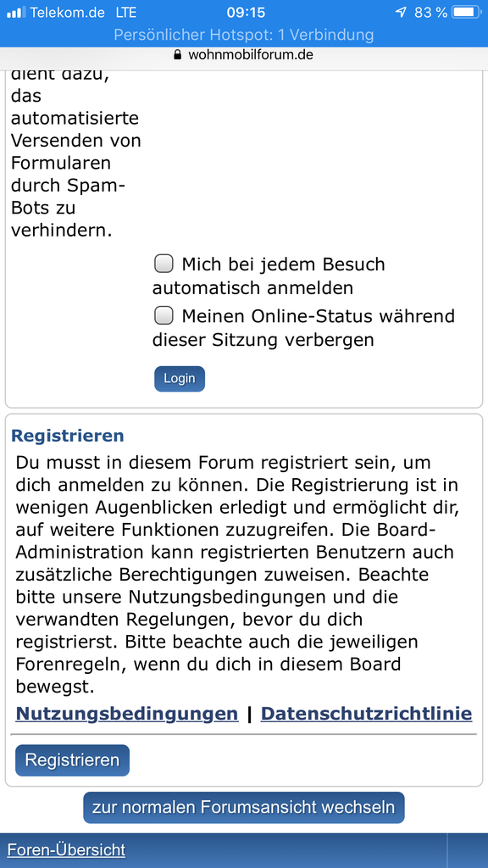Tap the 09:15 clock in status bar

point(246,12)
